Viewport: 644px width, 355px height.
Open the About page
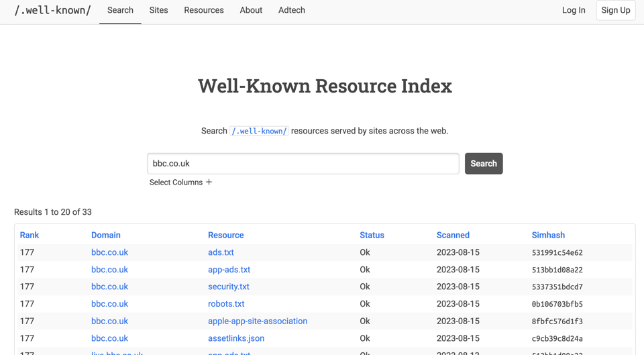pos(251,10)
